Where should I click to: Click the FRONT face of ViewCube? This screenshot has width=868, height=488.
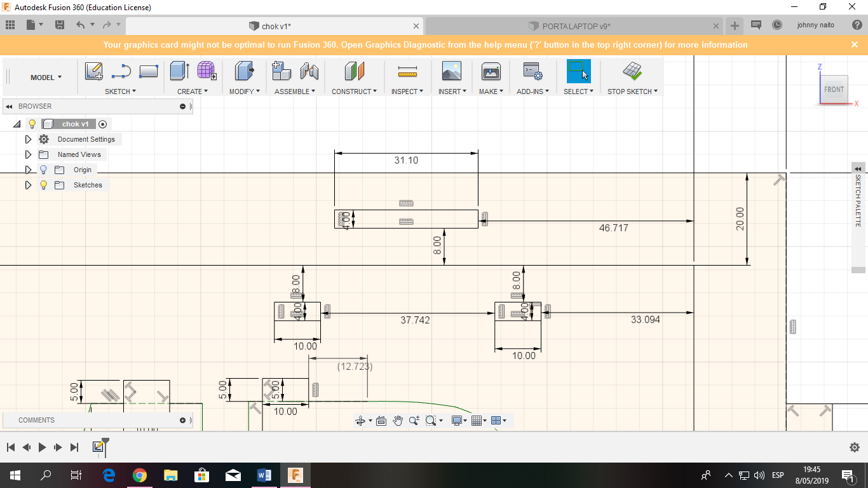click(x=834, y=89)
